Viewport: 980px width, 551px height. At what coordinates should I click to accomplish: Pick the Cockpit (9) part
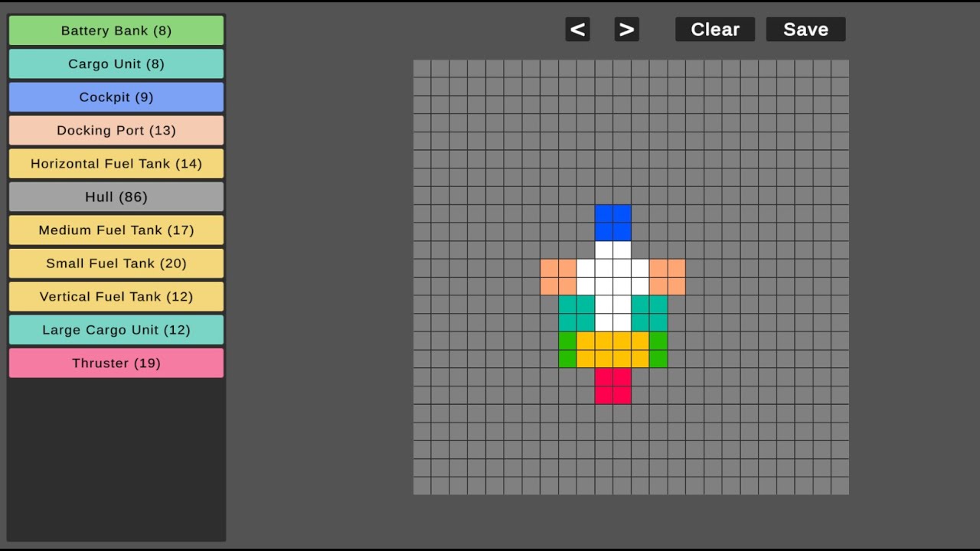tap(116, 97)
